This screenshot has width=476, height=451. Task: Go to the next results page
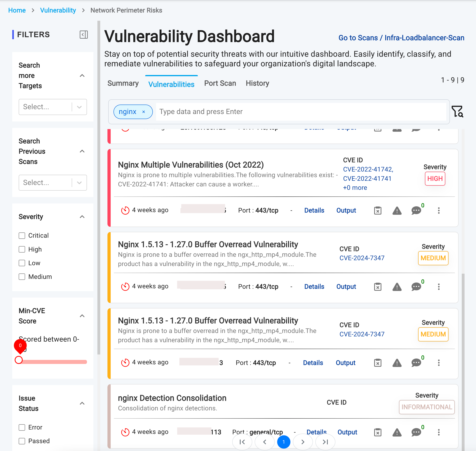303,442
